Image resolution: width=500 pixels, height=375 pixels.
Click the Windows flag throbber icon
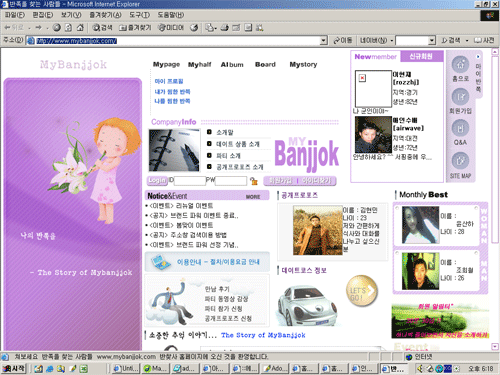pyautogui.click(x=489, y=15)
